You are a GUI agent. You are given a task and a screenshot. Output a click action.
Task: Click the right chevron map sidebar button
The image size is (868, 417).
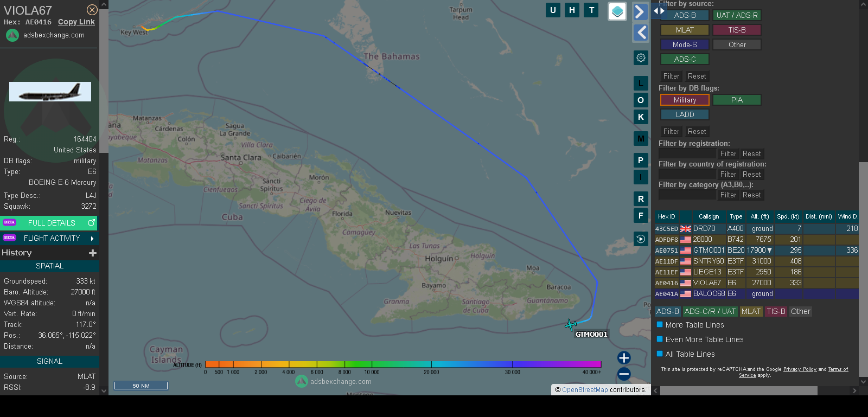[641, 12]
